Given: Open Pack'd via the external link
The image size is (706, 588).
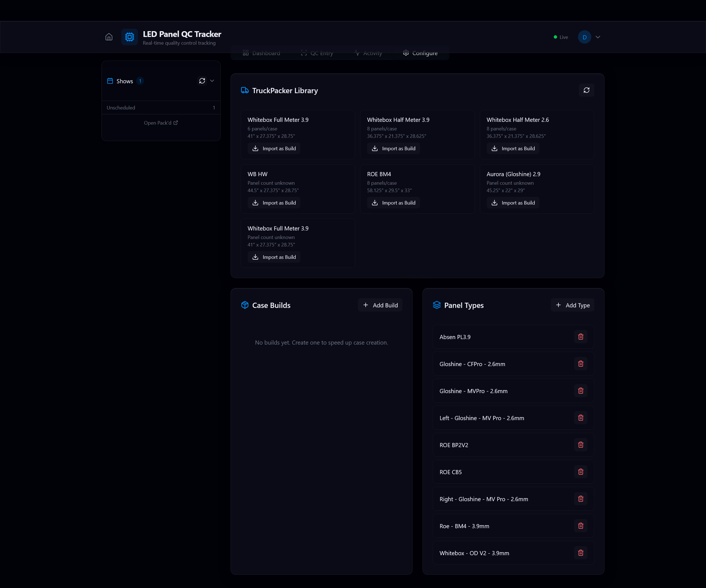Looking at the screenshot, I should click(161, 123).
